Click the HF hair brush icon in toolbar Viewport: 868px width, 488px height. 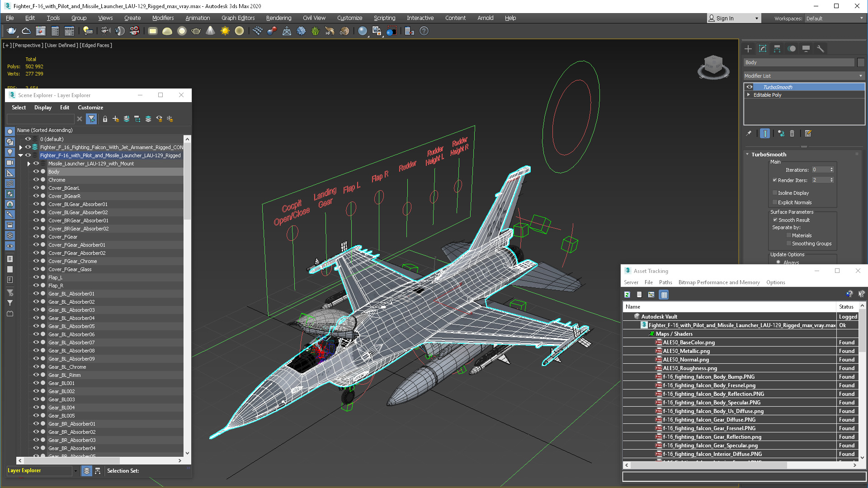[x=330, y=31]
